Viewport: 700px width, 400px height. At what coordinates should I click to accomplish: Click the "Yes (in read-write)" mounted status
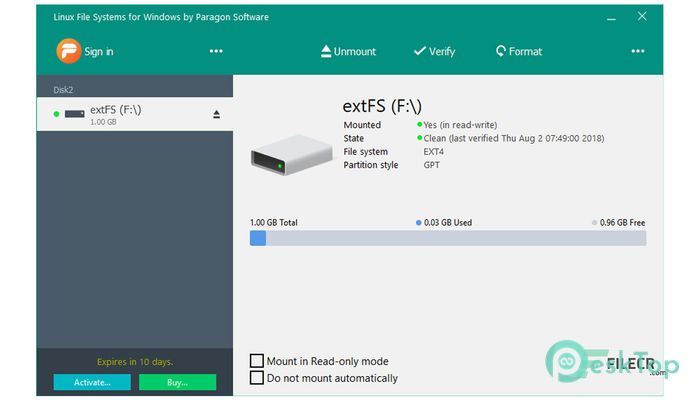coord(460,125)
